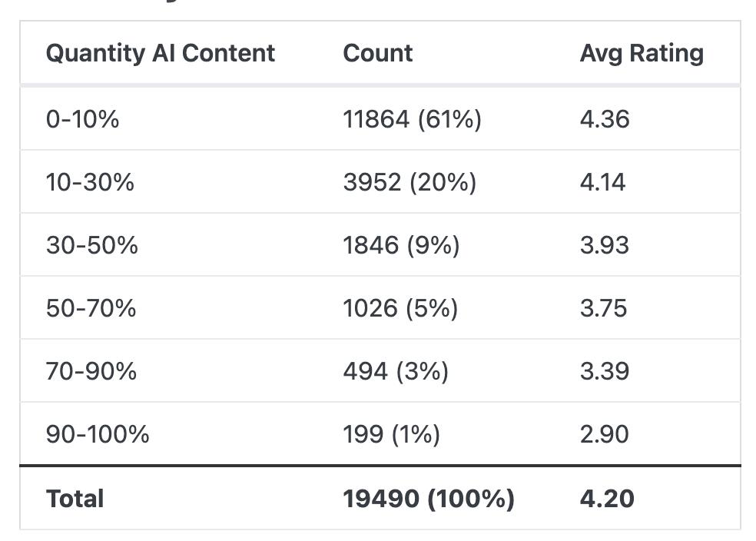Click the 3.75 rating value
This screenshot has height=541, width=756.
[x=603, y=308]
